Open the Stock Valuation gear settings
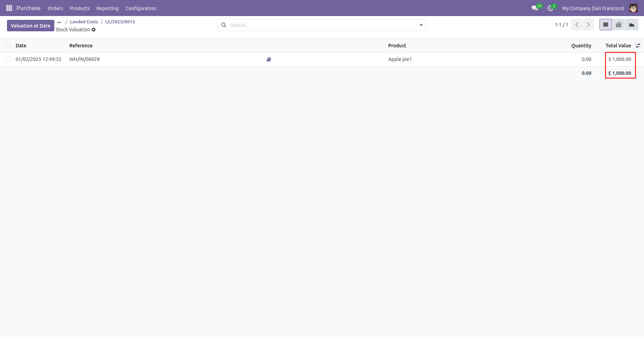 [x=94, y=30]
